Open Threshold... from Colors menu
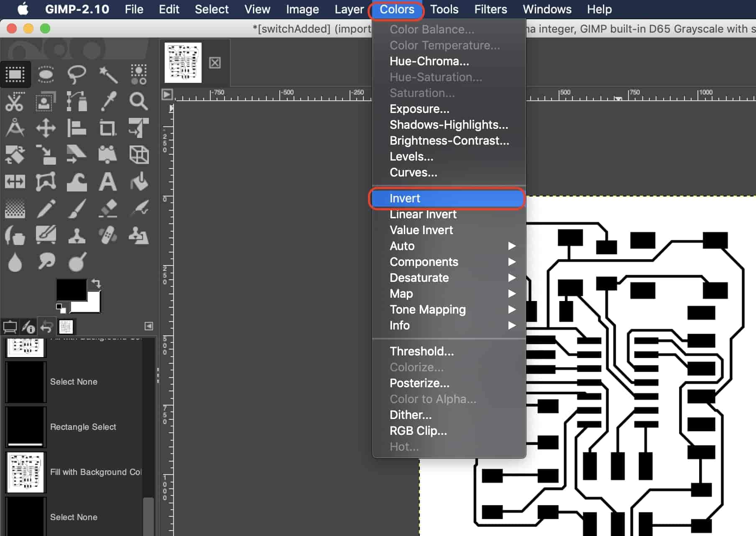 click(x=449, y=351)
